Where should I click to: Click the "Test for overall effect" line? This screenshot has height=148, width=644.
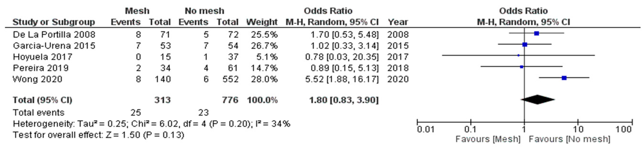pos(98,135)
